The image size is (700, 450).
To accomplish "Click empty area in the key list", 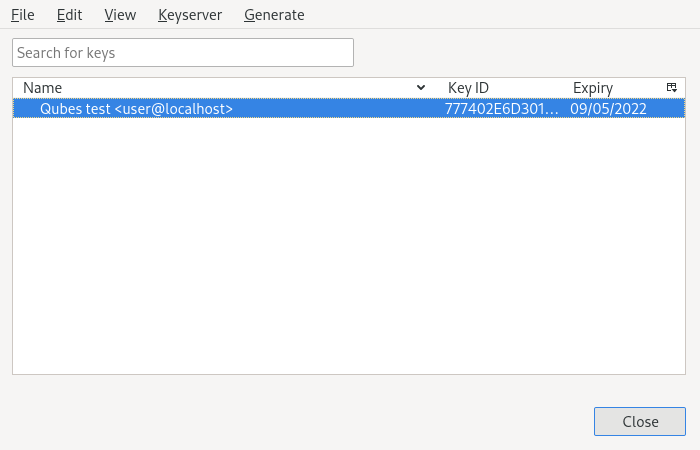I will coord(348,250).
